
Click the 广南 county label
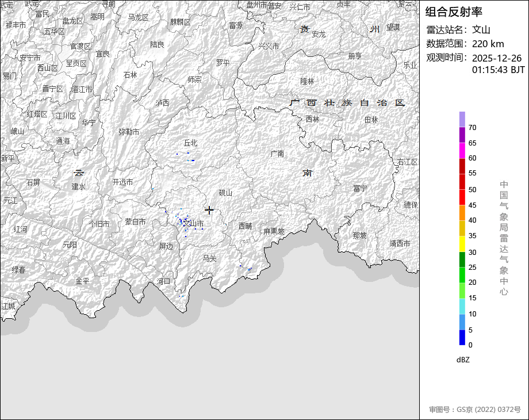(277, 154)
